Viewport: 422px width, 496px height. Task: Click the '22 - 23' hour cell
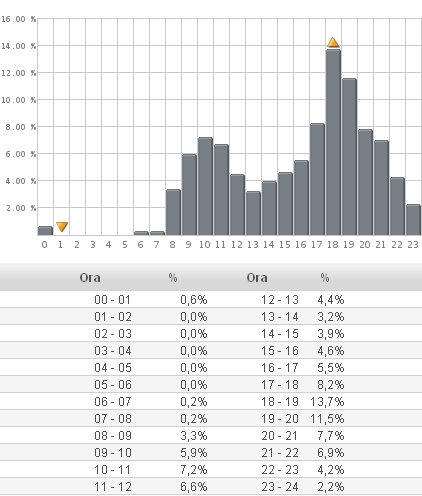[280, 470]
